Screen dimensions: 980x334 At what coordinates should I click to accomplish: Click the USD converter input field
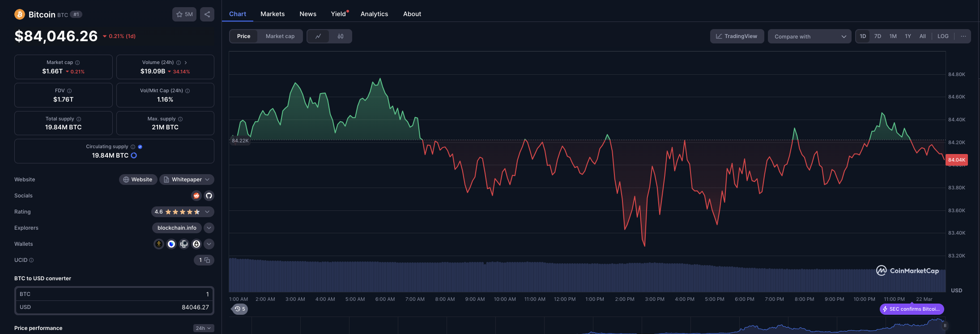[114, 307]
